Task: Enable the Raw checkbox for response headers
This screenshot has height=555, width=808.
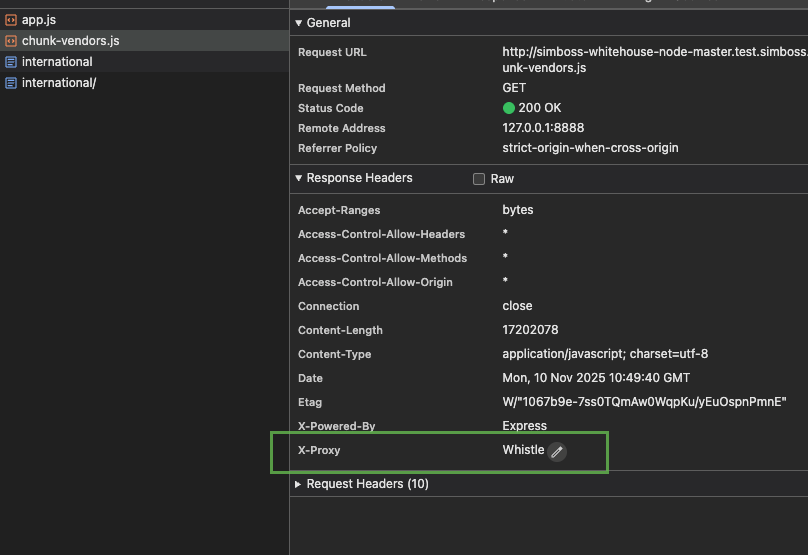Action: pos(479,179)
